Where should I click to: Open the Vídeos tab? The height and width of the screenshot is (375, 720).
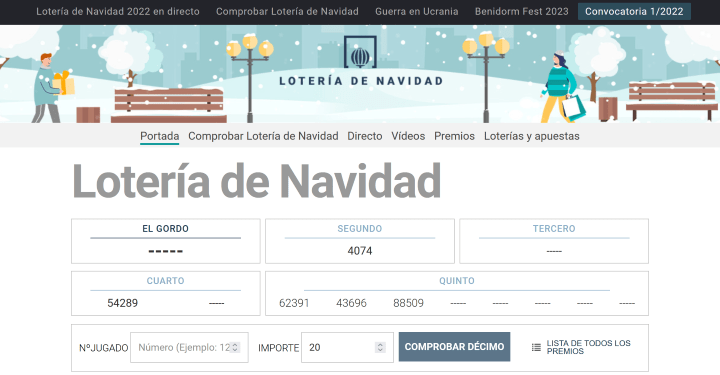click(408, 136)
